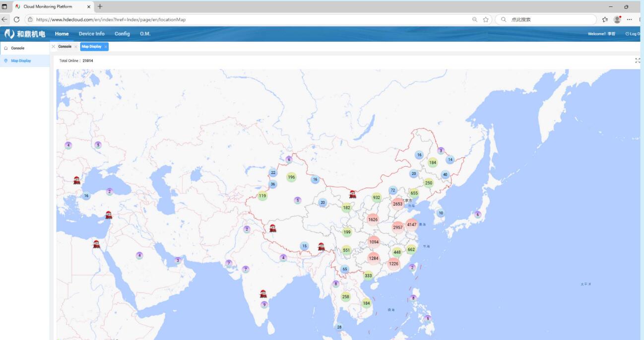644x340 pixels.
Task: Close the Map Display tab
Action: (106, 47)
